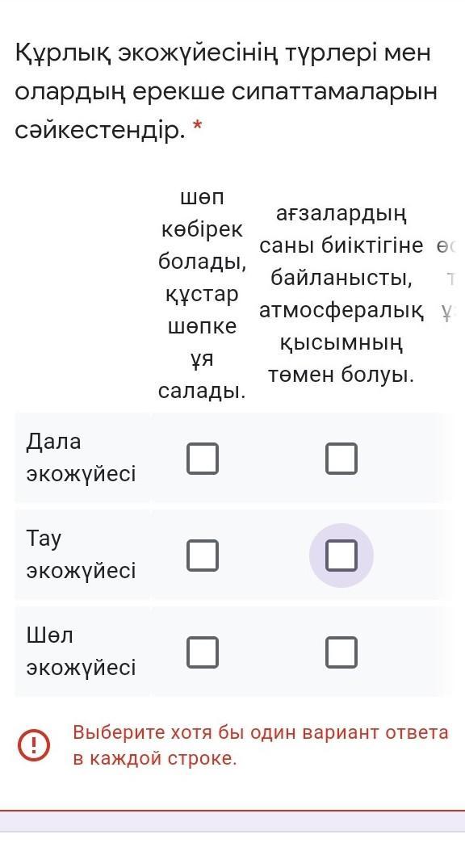Image resolution: width=465 pixels, height=868 pixels.
Task: Check Дала экожүйесі under ағзалардың саны биіктігіне column
Action: tap(341, 459)
